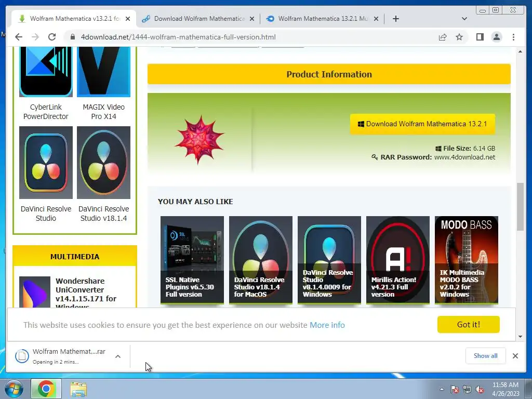Viewport: 532px width, 399px height.
Task: Open the DaVinci Resolve Studio sidebar icon
Action: [x=46, y=163]
